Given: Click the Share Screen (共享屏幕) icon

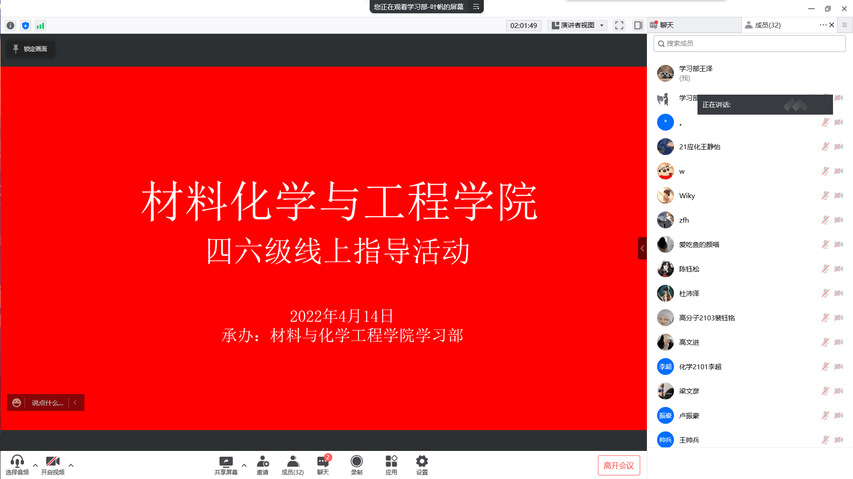Looking at the screenshot, I should point(226,462).
